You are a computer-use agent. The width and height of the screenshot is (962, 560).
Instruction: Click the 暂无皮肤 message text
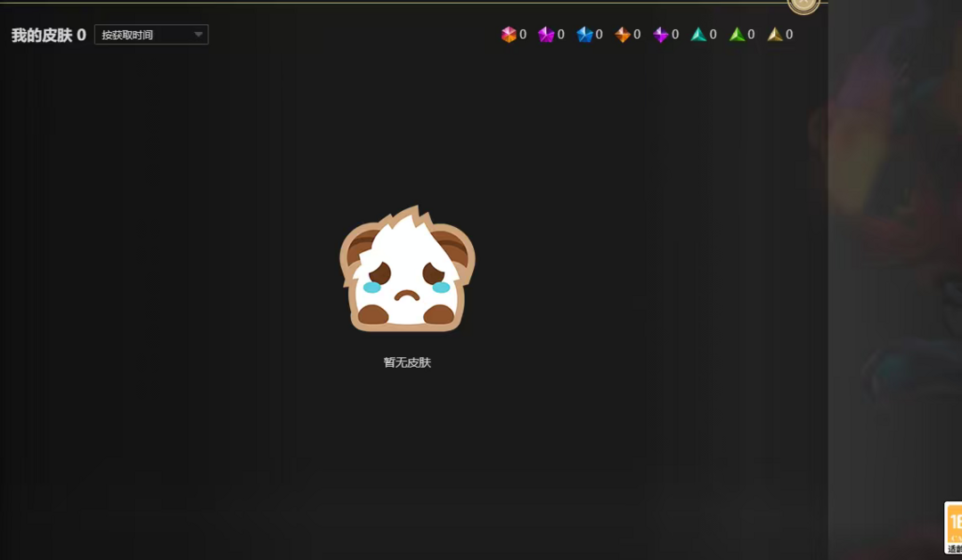pyautogui.click(x=407, y=362)
